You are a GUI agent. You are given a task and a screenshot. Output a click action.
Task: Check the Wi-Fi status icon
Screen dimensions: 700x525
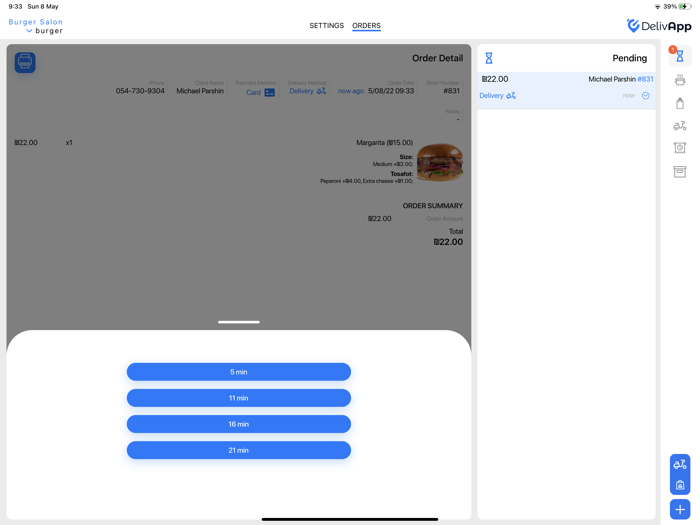click(x=657, y=7)
